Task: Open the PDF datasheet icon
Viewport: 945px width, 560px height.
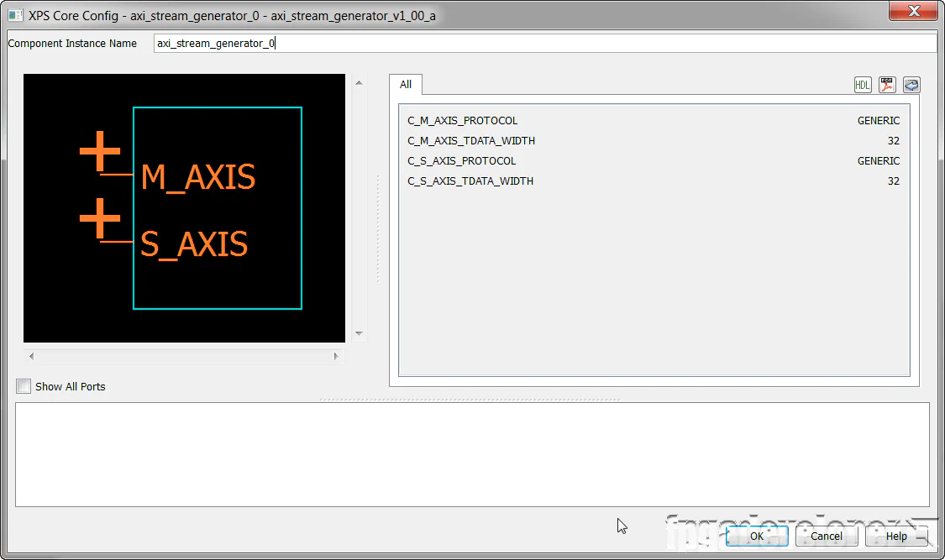Action: pyautogui.click(x=887, y=85)
